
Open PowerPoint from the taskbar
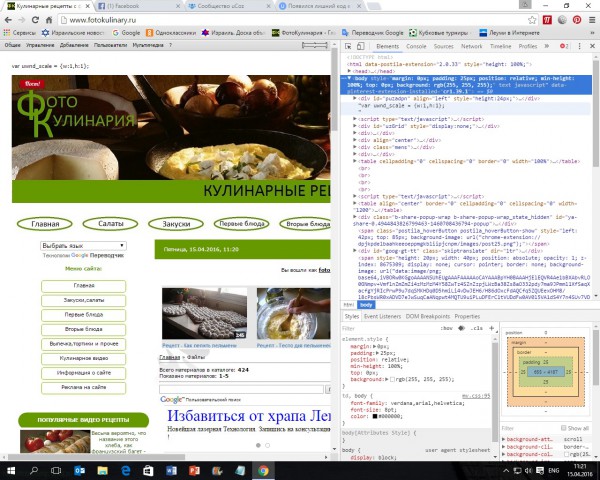[194, 470]
